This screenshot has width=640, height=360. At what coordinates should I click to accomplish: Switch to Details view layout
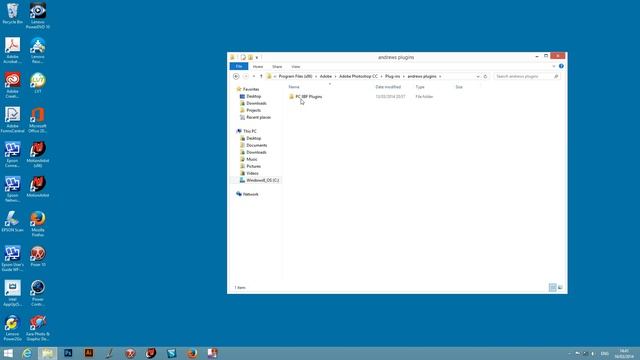(552, 288)
